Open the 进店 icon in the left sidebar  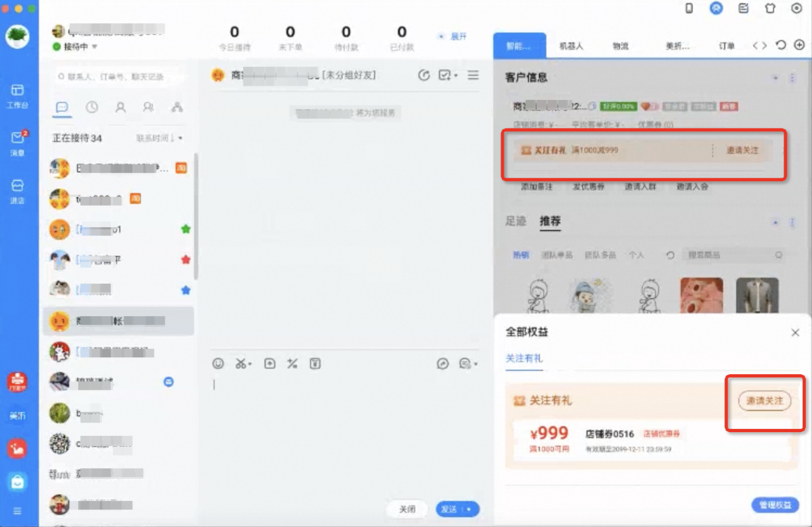tap(17, 191)
